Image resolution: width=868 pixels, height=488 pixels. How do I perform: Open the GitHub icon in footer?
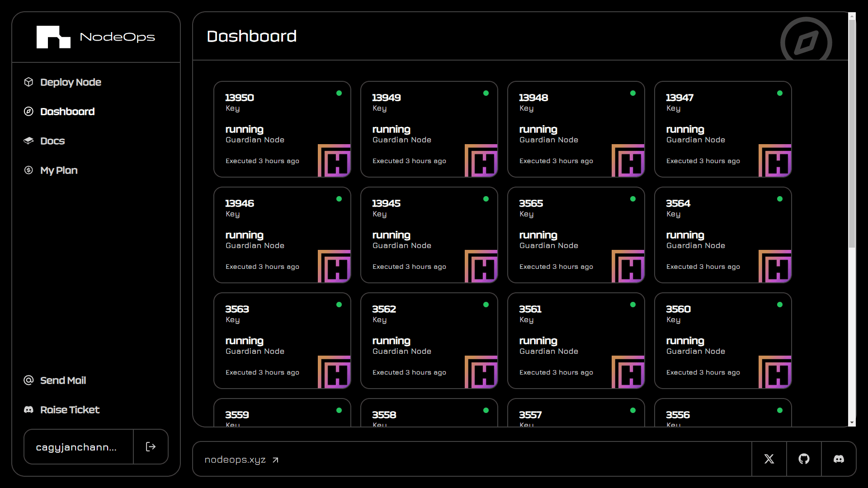804,459
